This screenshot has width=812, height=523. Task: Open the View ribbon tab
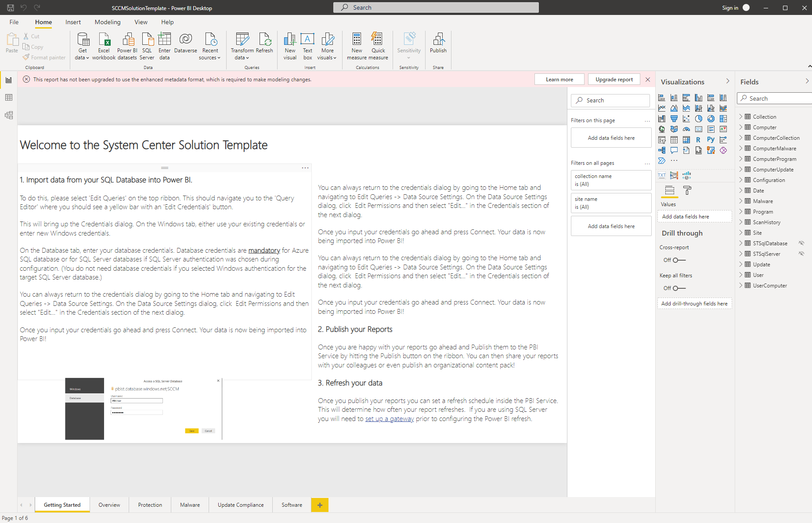coord(141,22)
